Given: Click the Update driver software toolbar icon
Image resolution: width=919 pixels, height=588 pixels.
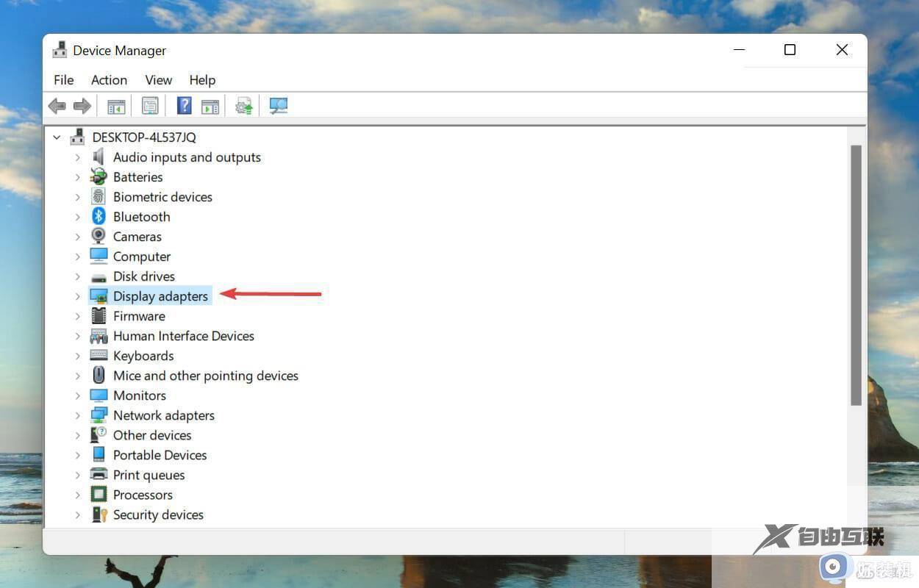Looking at the screenshot, I should coord(244,105).
